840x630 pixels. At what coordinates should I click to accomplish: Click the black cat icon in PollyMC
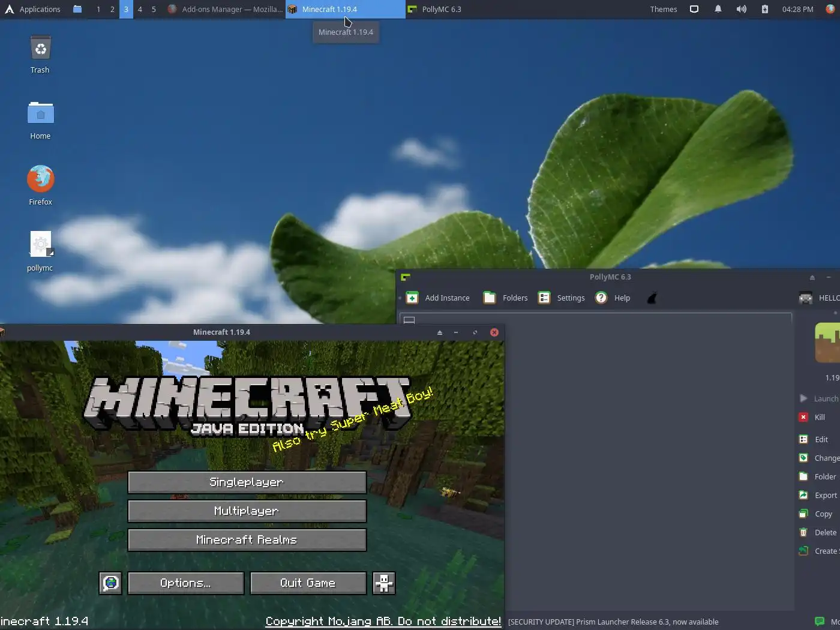click(x=652, y=298)
